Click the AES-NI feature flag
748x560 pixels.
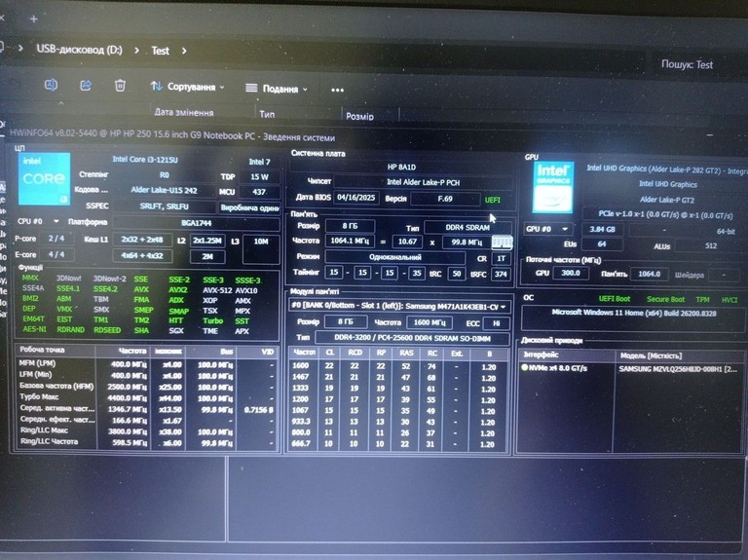[34, 329]
